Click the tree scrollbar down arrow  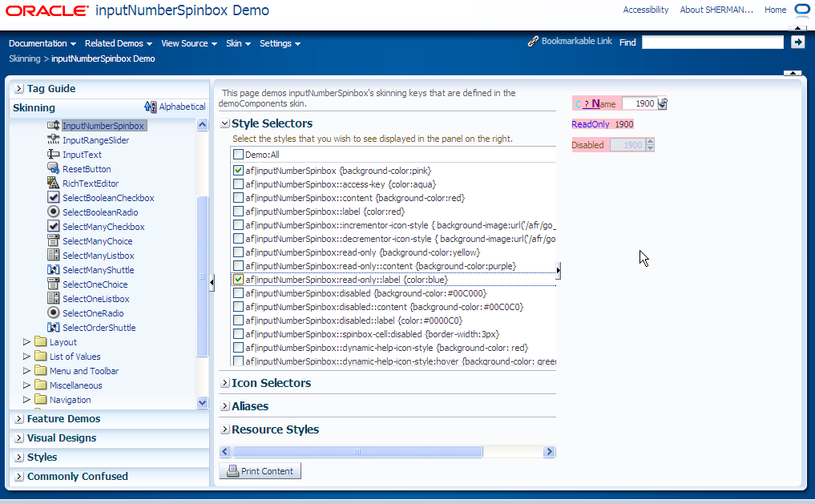pyautogui.click(x=202, y=403)
